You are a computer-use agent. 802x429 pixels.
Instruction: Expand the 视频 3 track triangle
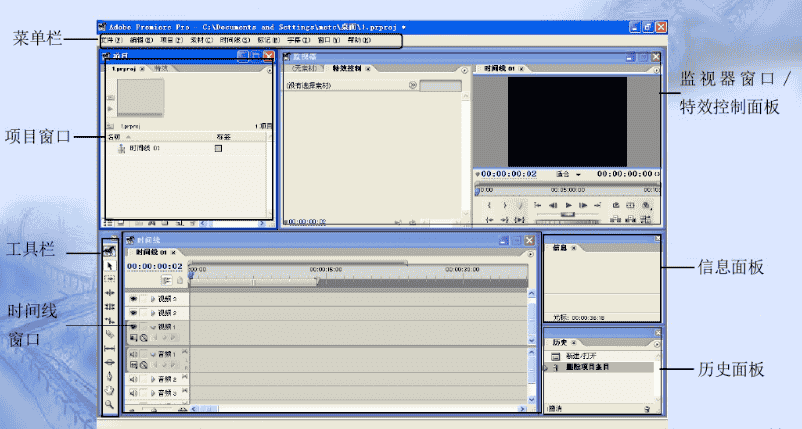coord(152,298)
